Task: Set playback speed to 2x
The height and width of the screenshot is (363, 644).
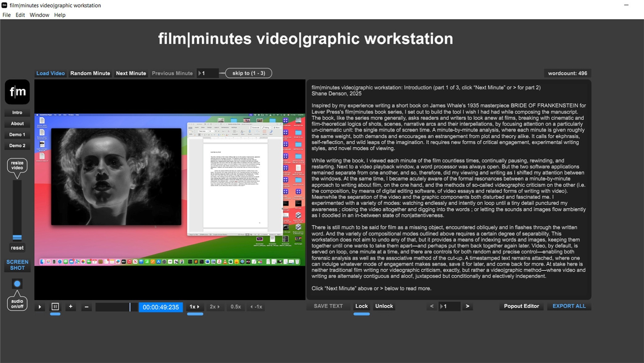Action: click(x=215, y=307)
